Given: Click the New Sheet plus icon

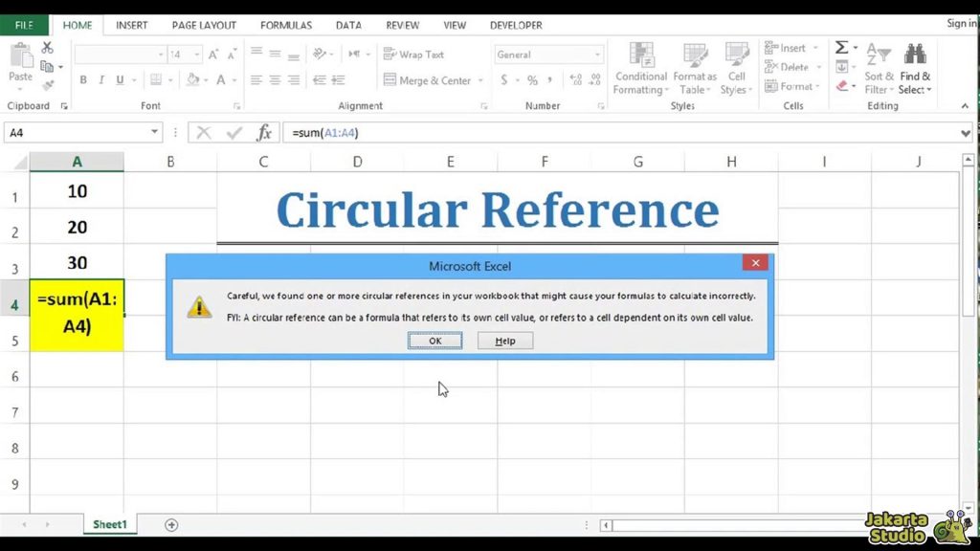Looking at the screenshot, I should pyautogui.click(x=171, y=525).
